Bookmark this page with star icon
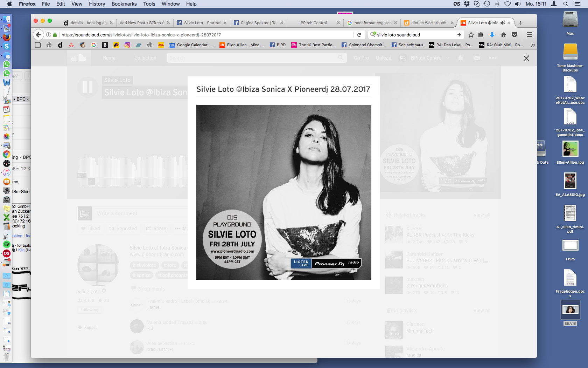The height and width of the screenshot is (368, 588). (471, 35)
